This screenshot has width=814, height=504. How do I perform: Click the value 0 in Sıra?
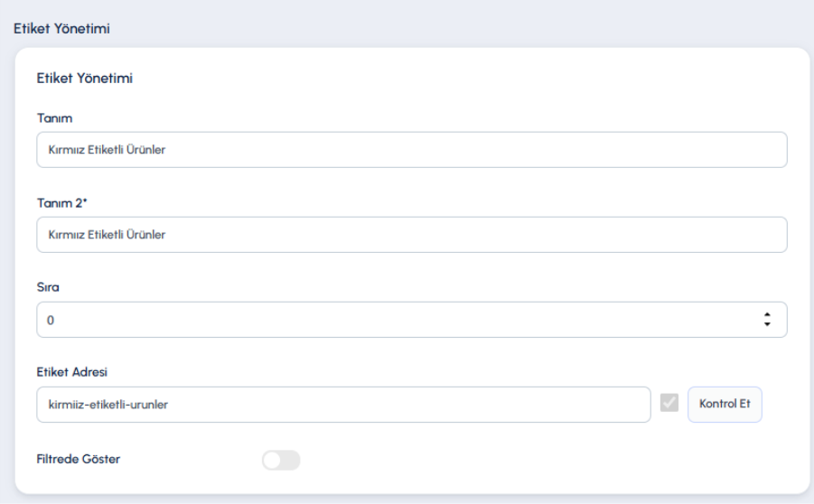[51, 321]
